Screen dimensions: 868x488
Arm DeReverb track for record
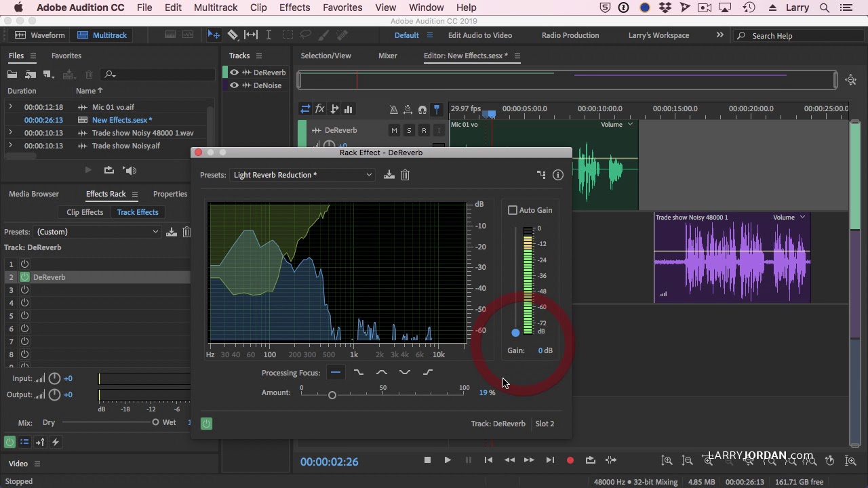coord(424,130)
